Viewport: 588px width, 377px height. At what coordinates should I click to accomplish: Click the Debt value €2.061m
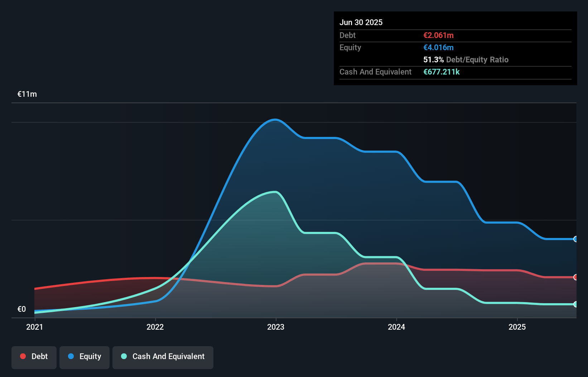pos(438,35)
